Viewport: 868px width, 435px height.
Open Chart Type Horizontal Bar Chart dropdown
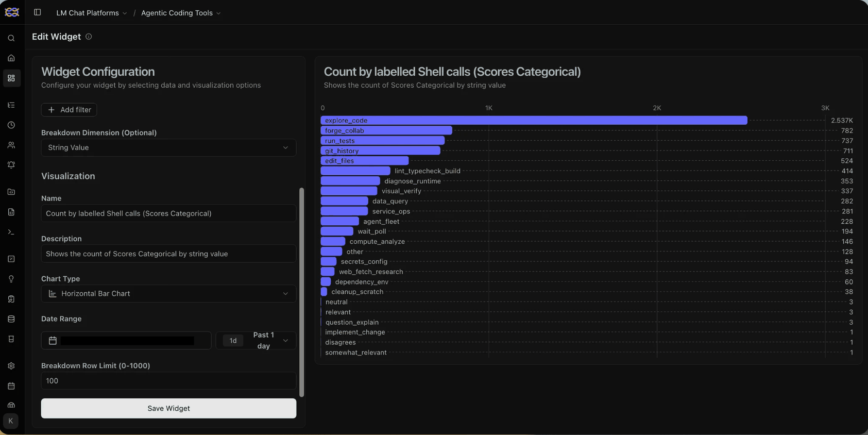point(168,294)
